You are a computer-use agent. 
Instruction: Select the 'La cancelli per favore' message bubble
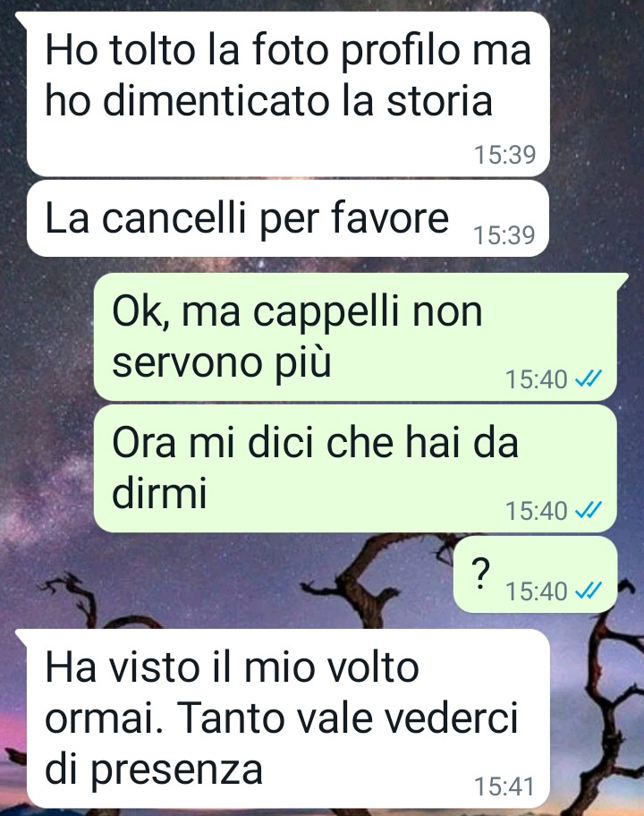288,218
